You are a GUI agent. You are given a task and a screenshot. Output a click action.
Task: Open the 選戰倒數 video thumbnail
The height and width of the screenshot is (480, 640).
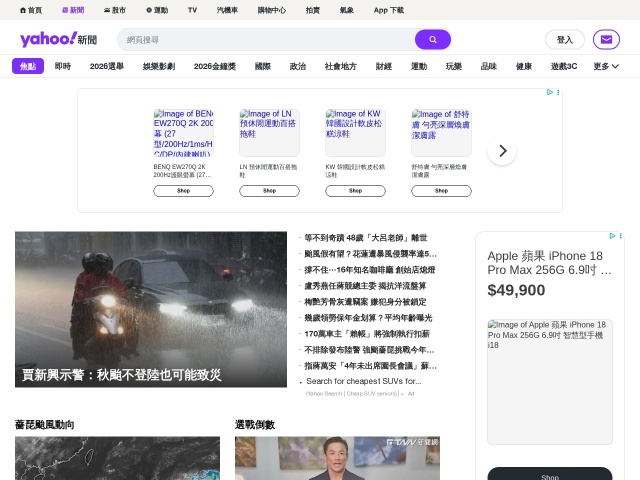338,458
